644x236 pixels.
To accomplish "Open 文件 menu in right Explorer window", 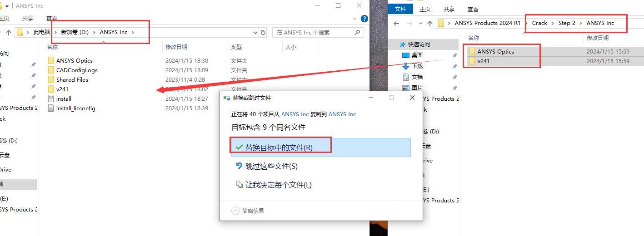I will pos(400,9).
